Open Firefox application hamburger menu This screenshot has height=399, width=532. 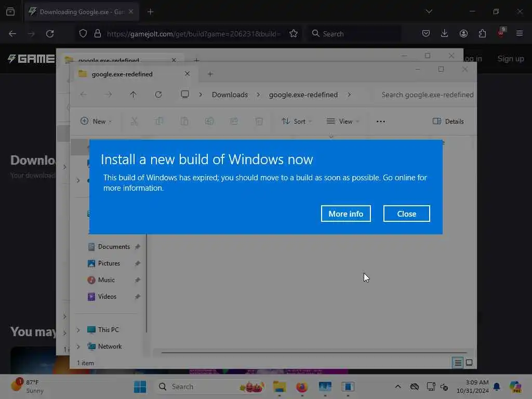(520, 33)
